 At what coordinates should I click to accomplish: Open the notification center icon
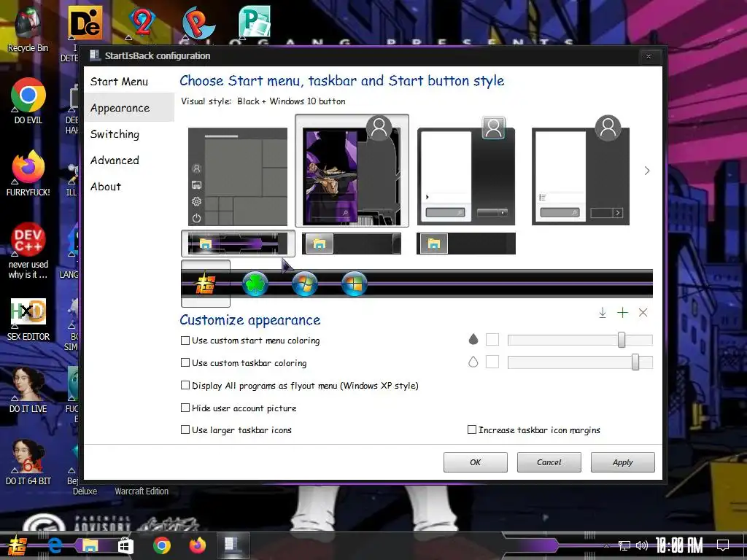pos(723,545)
